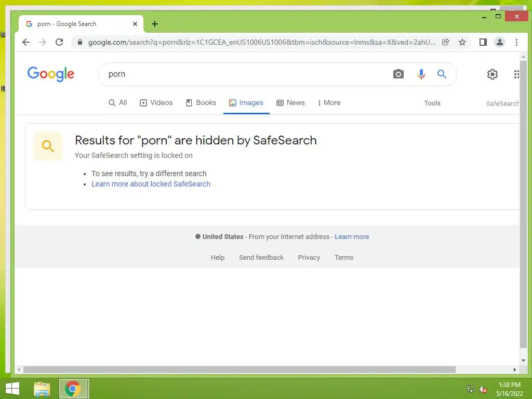Open "Learn more about locked SafeSearch" link
The width and height of the screenshot is (532, 399).
tap(151, 184)
